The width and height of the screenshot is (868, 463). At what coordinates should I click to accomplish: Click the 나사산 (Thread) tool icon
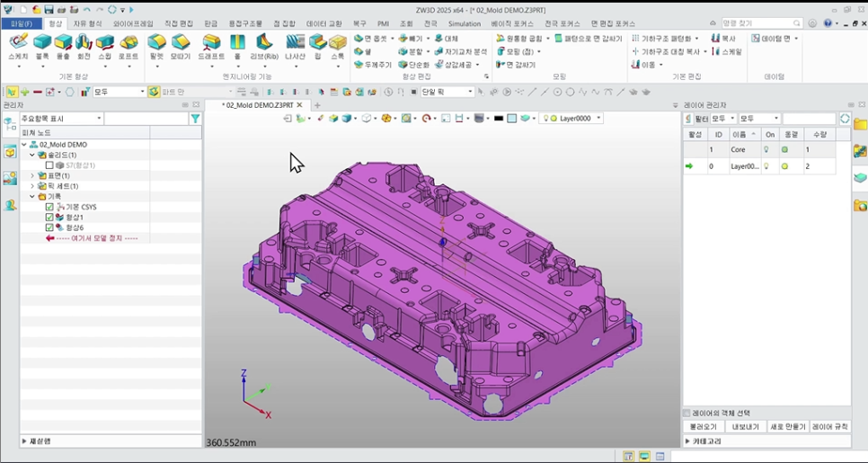coord(295,42)
